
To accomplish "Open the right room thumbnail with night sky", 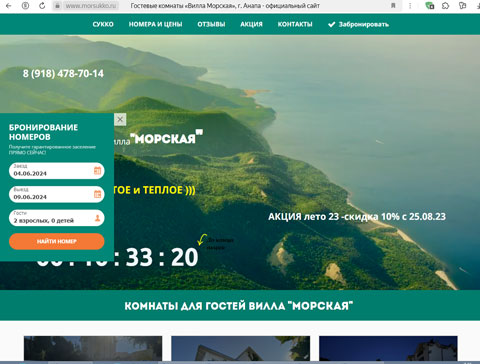I will (388, 348).
